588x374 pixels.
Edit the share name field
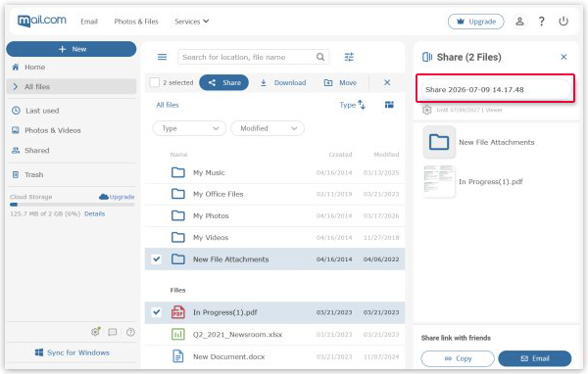495,89
